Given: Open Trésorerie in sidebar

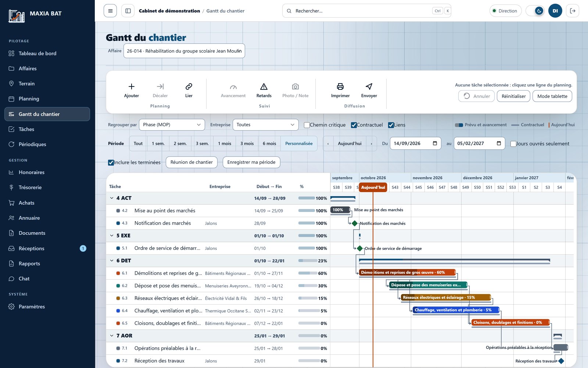Looking at the screenshot, I should (47, 187).
